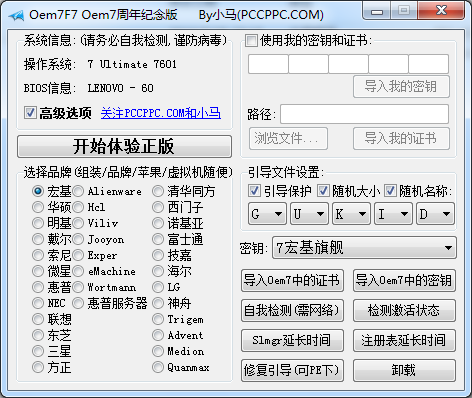Click 导入Oem7中的密钥 button

tap(404, 280)
